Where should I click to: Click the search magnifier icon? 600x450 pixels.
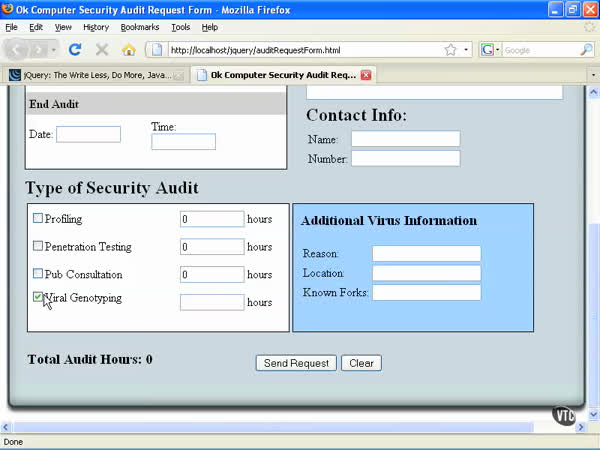(586, 49)
